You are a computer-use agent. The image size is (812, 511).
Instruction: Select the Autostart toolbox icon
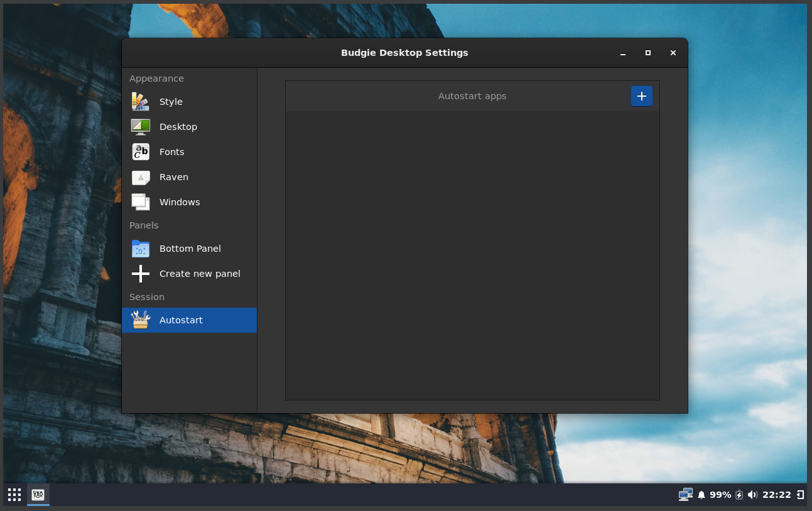coord(140,320)
